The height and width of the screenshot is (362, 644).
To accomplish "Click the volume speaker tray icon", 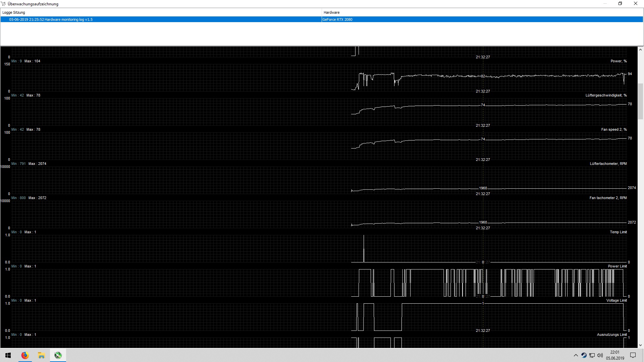I will point(600,355).
